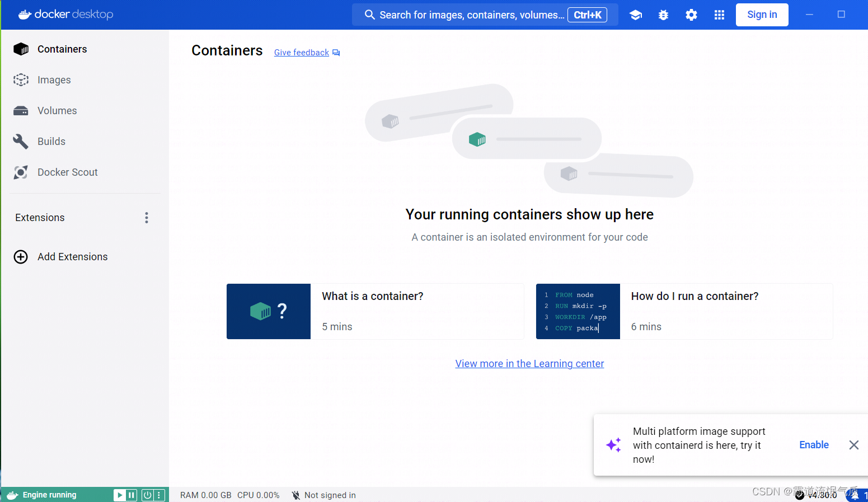Click the What is a container? title
This screenshot has width=868, height=502.
pyautogui.click(x=373, y=296)
